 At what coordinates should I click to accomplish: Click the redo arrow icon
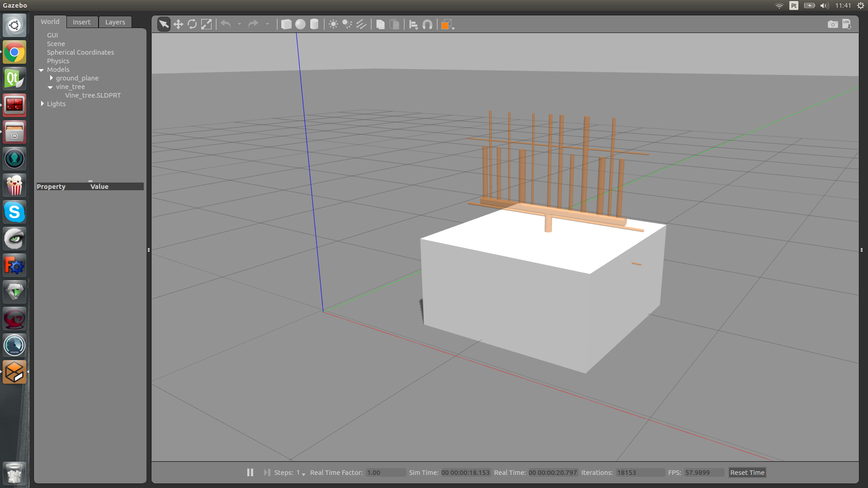(253, 24)
